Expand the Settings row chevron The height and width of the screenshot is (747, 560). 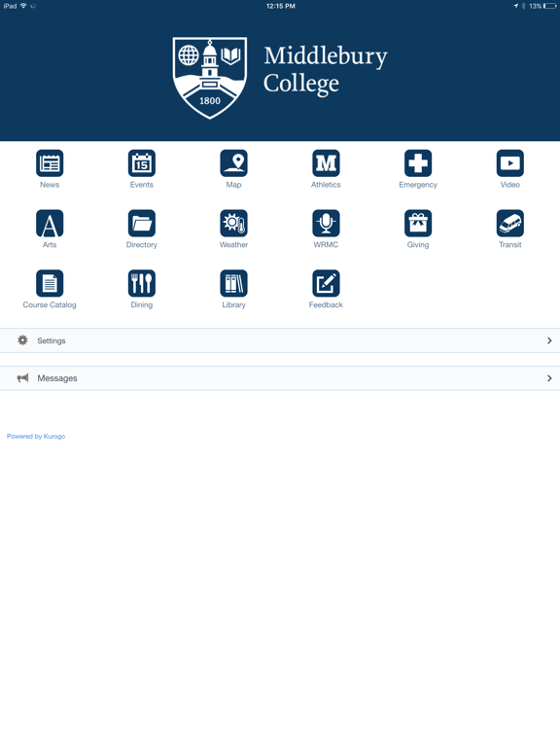[549, 340]
